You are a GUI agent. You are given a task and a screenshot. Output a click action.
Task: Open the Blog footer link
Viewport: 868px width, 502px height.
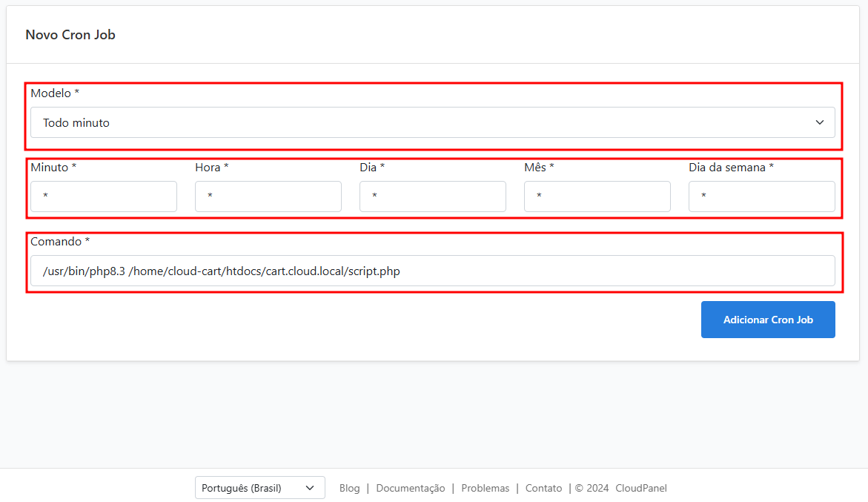pyautogui.click(x=349, y=488)
